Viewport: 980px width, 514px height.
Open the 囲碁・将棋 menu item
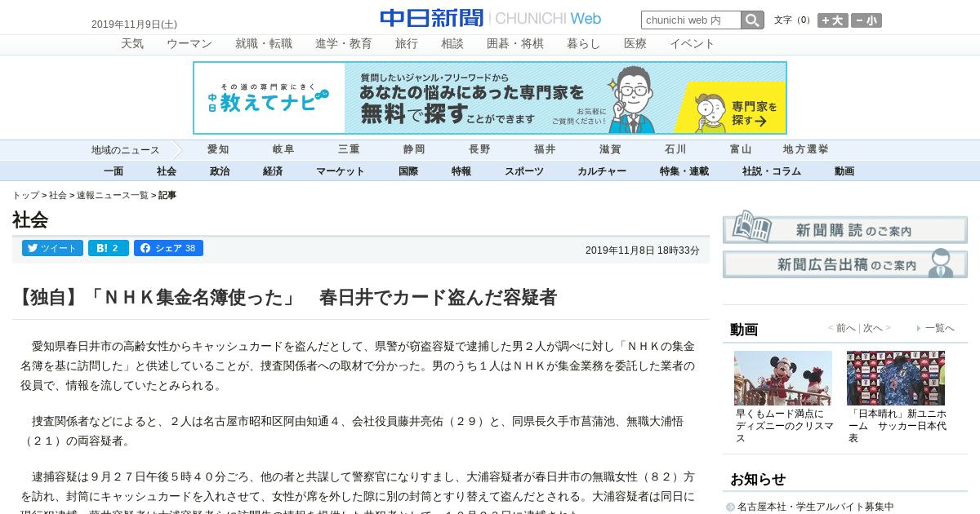(x=515, y=44)
